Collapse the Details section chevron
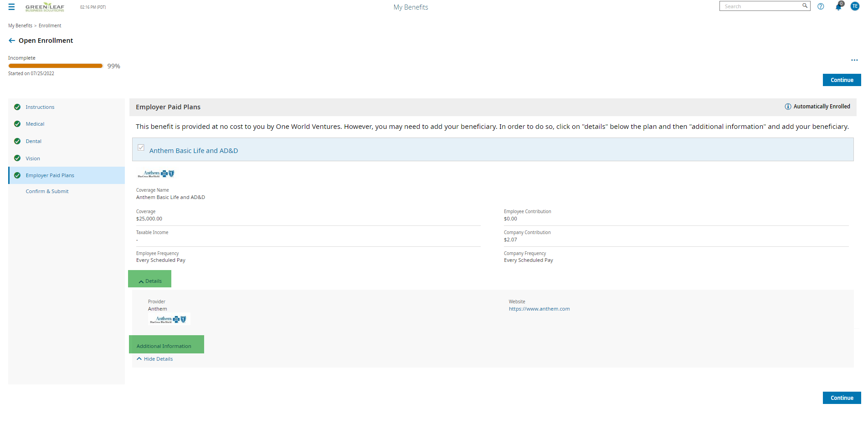 (x=141, y=281)
